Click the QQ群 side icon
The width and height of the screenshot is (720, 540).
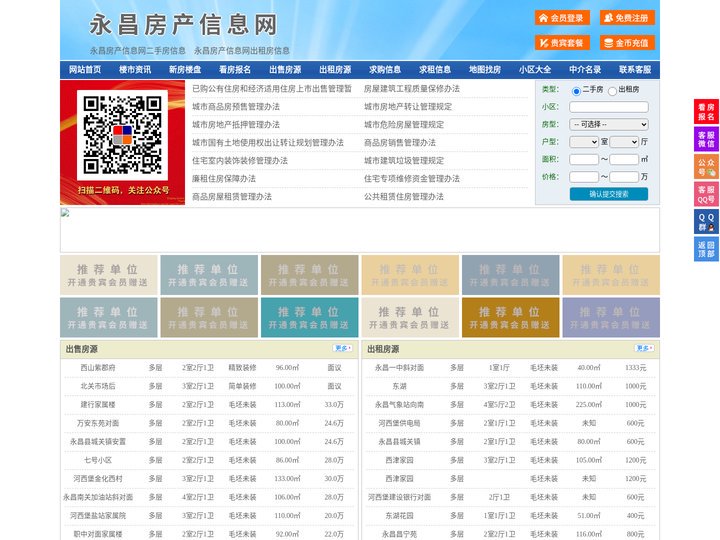coord(706,222)
